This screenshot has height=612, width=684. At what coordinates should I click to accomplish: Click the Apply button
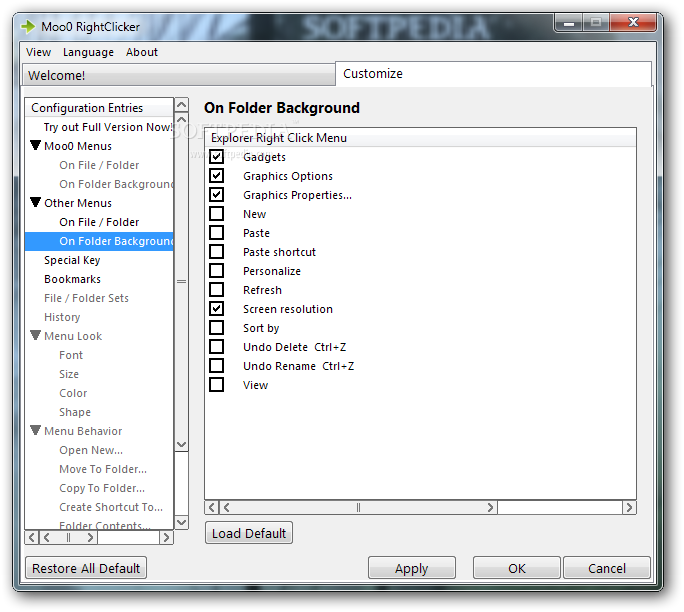tap(411, 568)
